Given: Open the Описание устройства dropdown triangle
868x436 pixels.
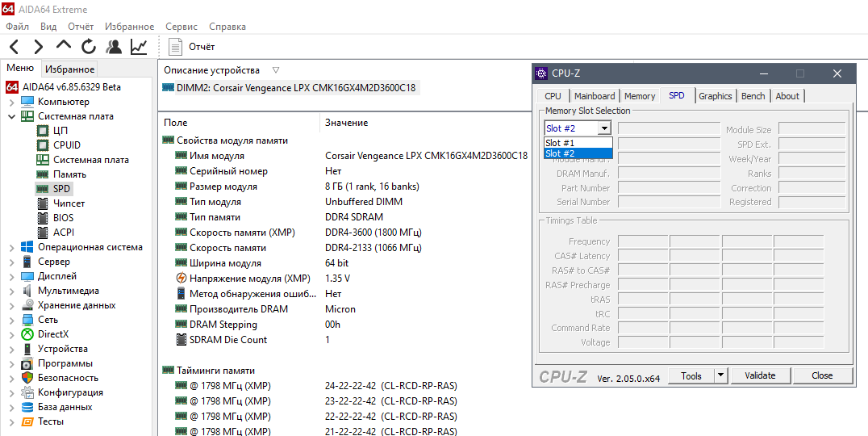Looking at the screenshot, I should tap(276, 70).
